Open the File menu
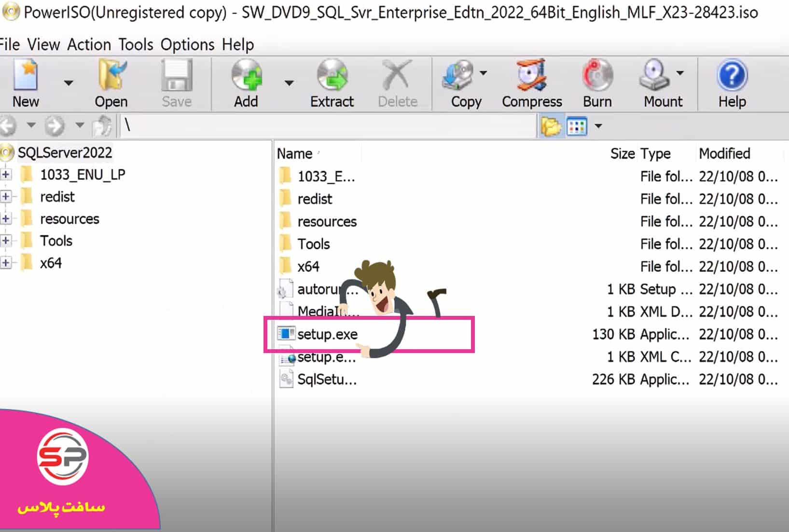789x532 pixels. tap(10, 44)
